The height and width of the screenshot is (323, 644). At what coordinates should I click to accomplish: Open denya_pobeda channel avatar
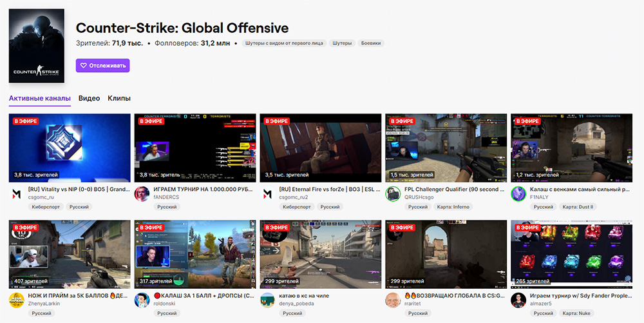267,300
